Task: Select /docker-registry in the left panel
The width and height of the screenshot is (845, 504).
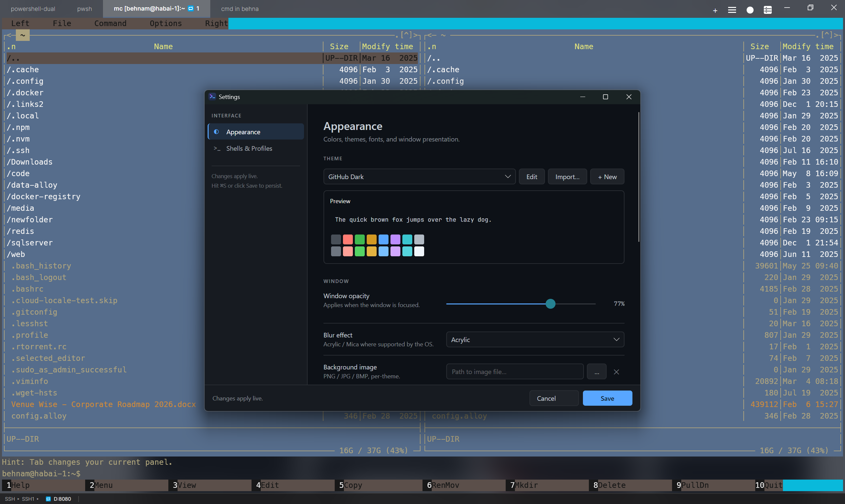Action: [44, 197]
